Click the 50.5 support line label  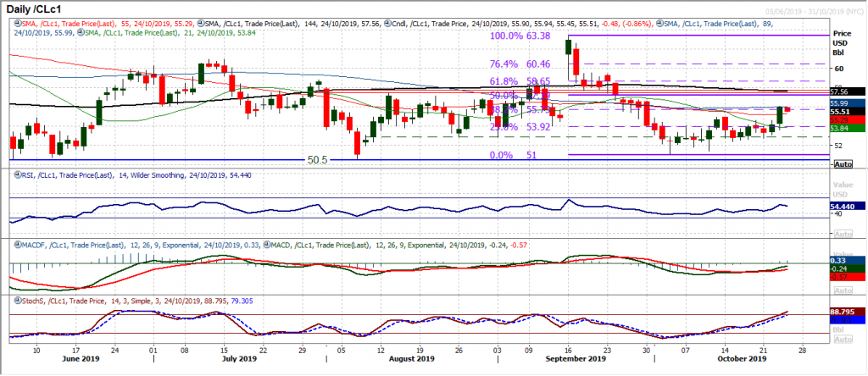[319, 159]
